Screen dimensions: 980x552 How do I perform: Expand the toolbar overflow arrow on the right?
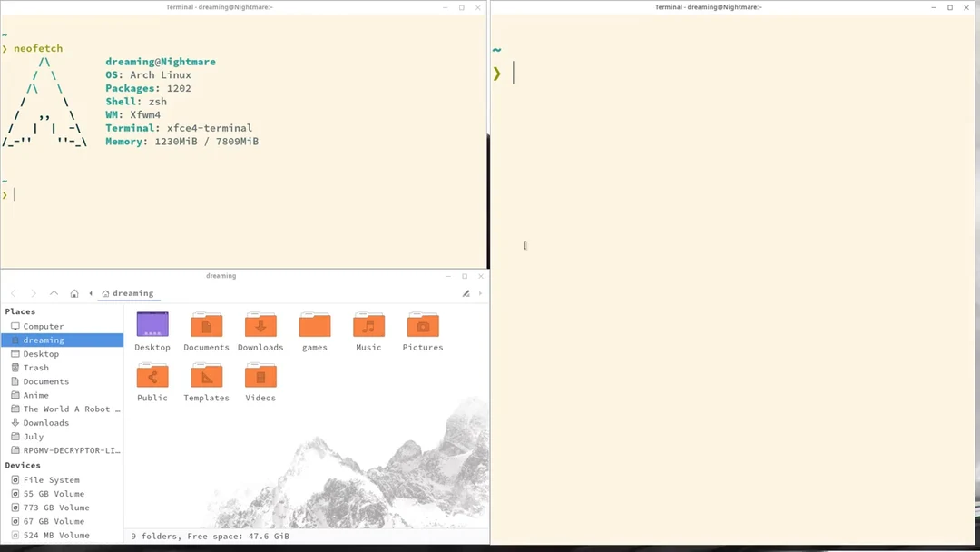pos(480,293)
